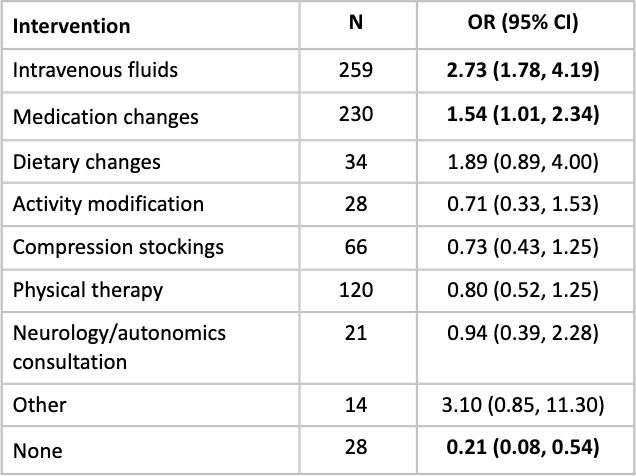Click the Neurology/autonomics consultation cell

pyautogui.click(x=119, y=347)
